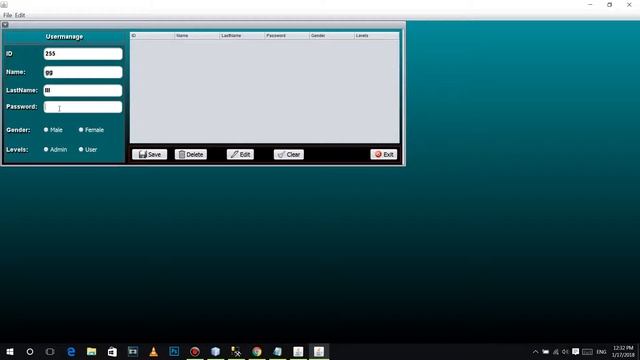Click the Exit button
640x360 pixels.
coord(384,154)
